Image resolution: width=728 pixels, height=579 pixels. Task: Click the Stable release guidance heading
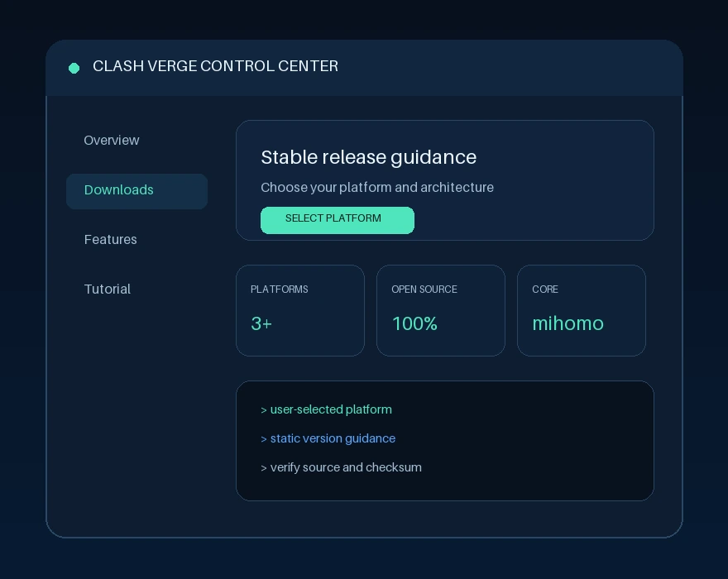(x=369, y=157)
